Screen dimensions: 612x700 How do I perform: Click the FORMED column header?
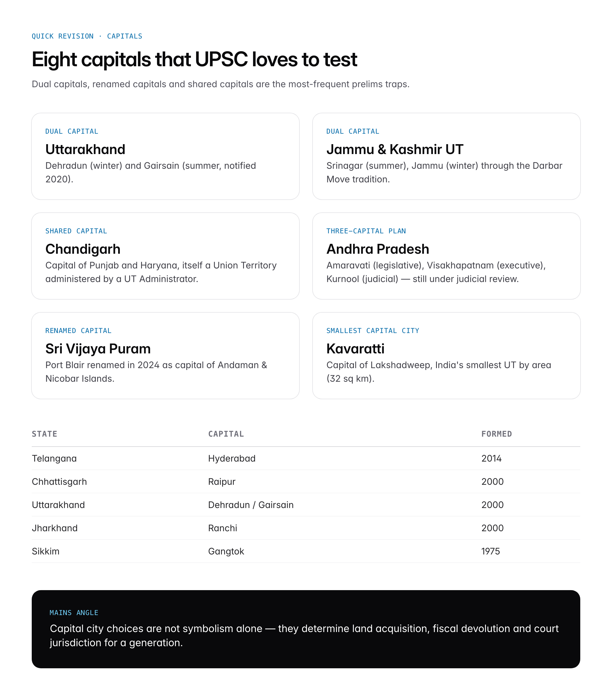pyautogui.click(x=496, y=434)
